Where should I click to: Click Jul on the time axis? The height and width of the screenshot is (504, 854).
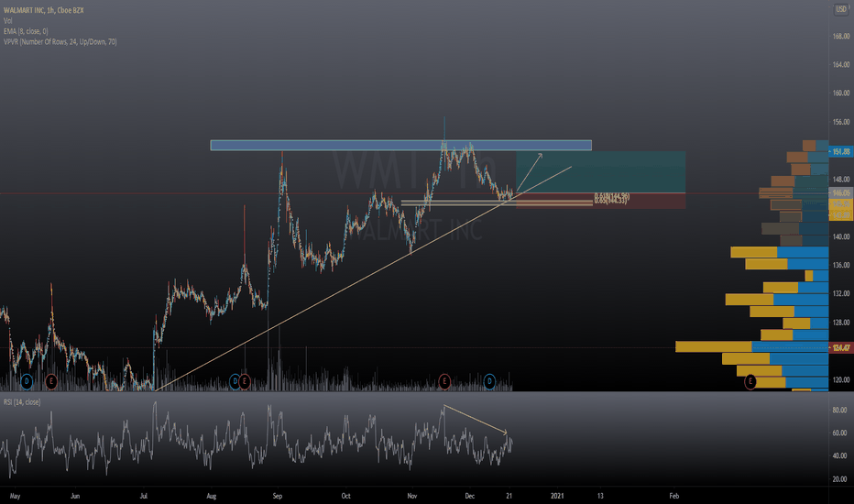point(143,496)
